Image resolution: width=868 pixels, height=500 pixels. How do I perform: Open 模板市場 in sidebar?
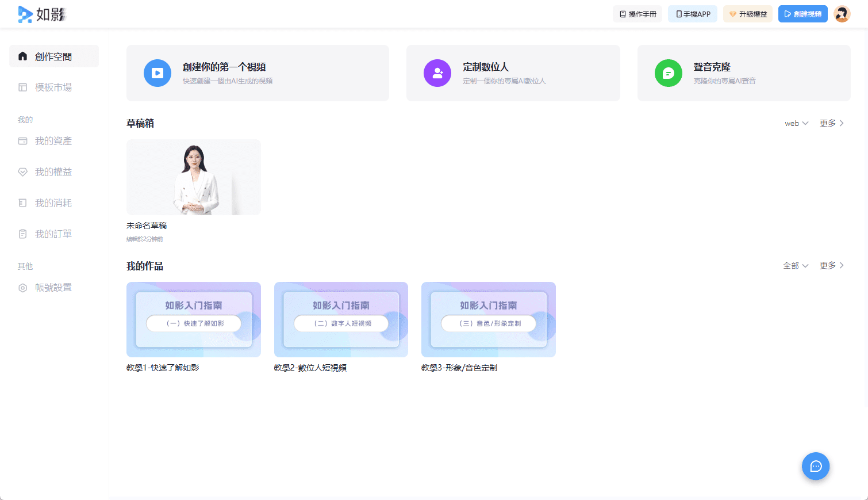pos(54,87)
